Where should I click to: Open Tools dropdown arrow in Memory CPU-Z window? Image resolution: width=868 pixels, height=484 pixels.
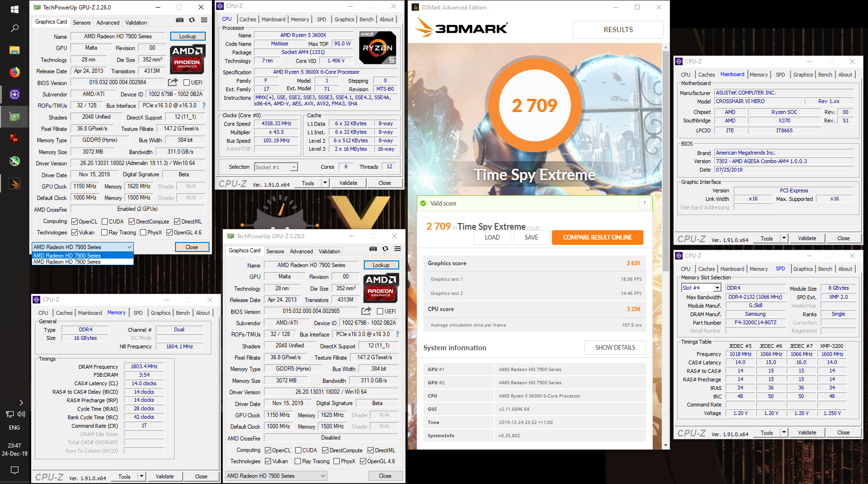coord(141,476)
